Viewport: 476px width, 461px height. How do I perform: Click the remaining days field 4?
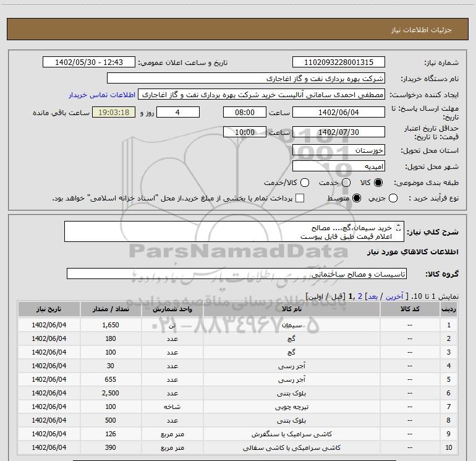pos(178,112)
